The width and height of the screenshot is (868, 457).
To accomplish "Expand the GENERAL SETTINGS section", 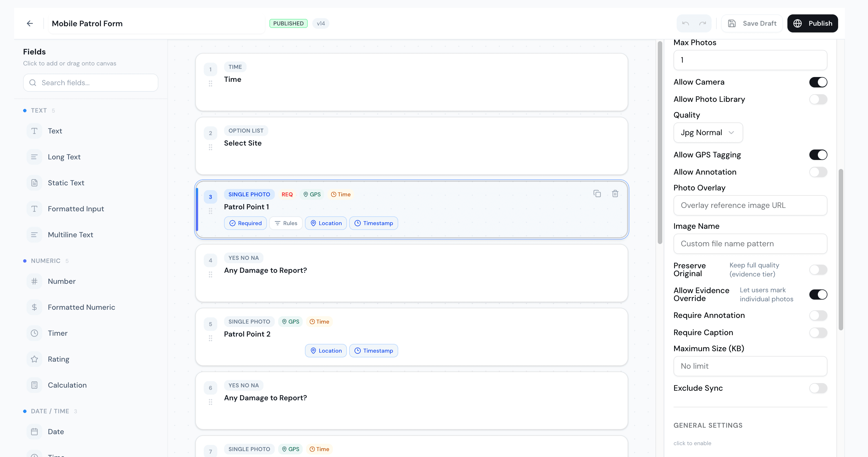I will pyautogui.click(x=708, y=425).
